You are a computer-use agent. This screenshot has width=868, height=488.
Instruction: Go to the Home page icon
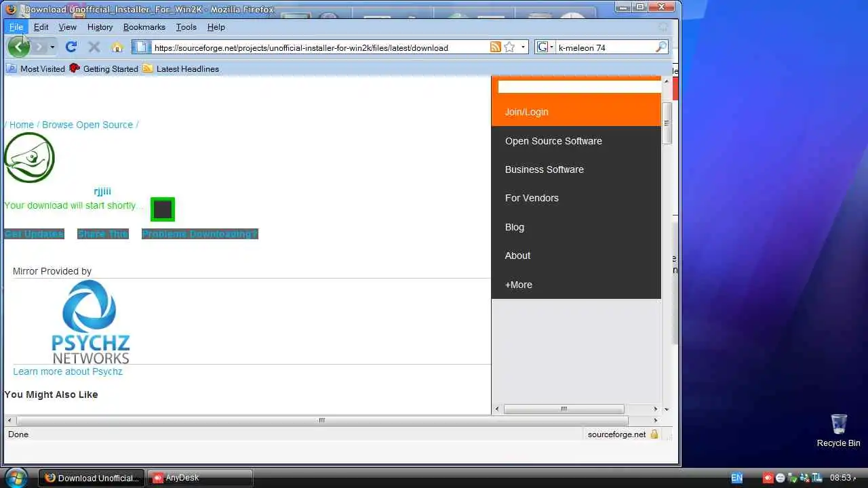click(117, 47)
